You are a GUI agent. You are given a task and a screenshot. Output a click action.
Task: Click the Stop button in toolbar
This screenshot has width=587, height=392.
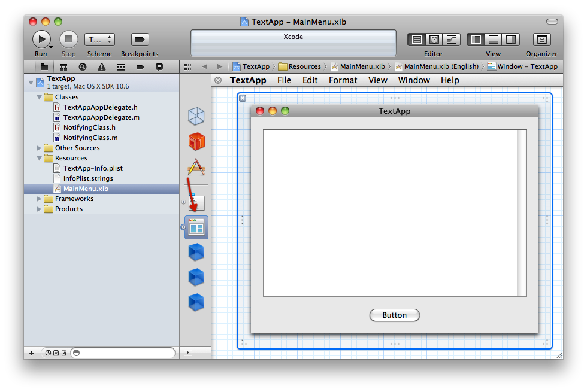[68, 39]
